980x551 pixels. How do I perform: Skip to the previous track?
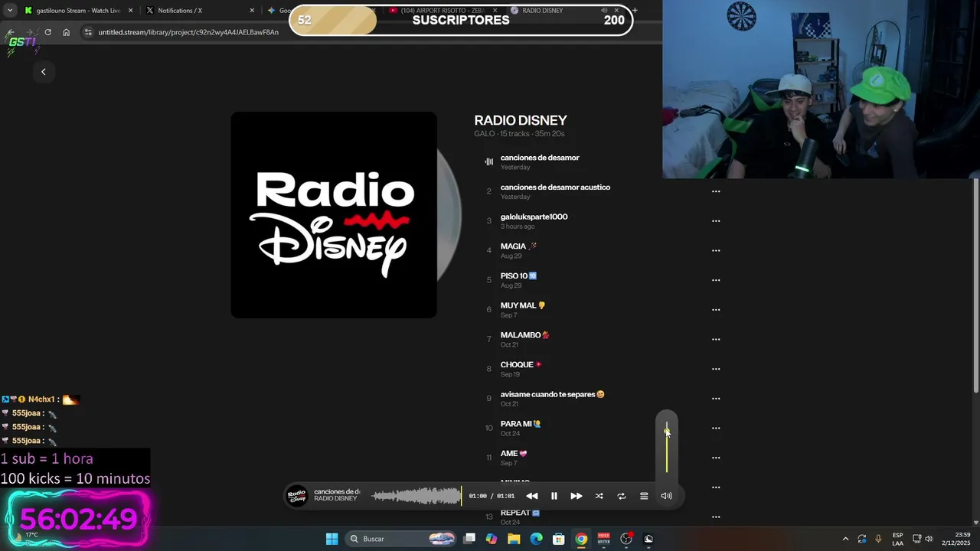[531, 496]
